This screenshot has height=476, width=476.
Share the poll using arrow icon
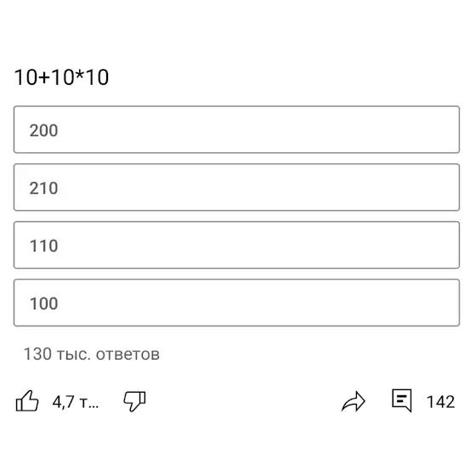pyautogui.click(x=354, y=401)
